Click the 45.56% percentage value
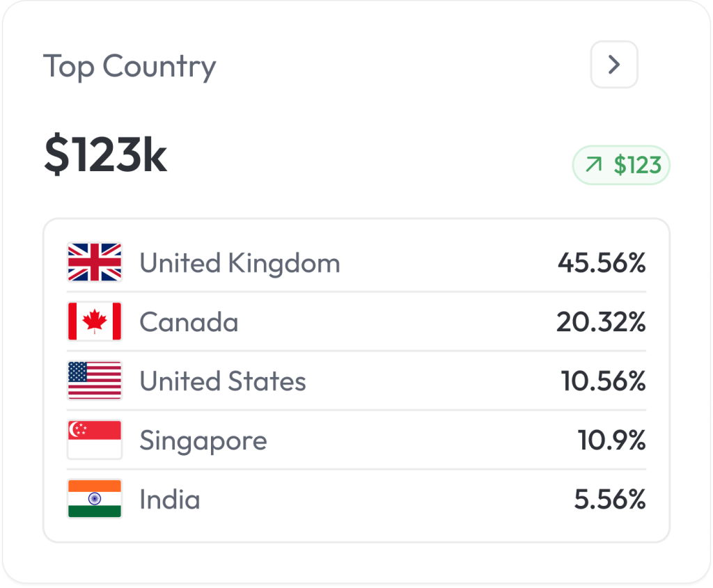 click(602, 263)
